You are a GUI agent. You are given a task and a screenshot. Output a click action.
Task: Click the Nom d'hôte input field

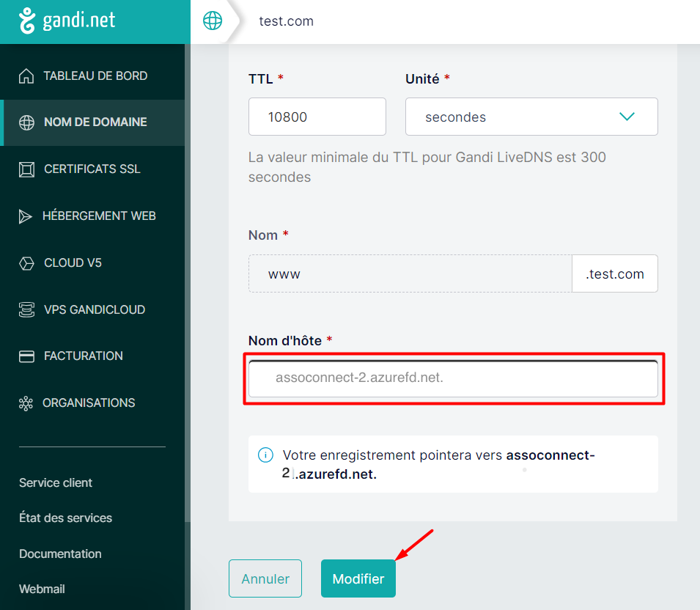(x=453, y=378)
